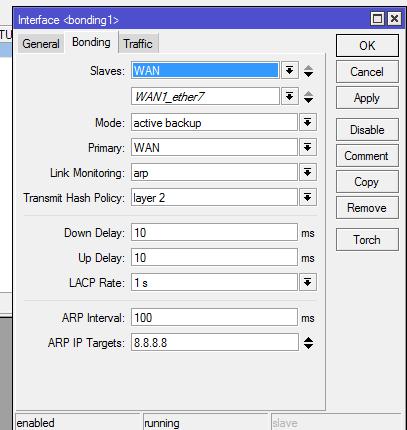Expand the LACP Rate dropdown
Image resolution: width=407 pixels, height=430 pixels.
click(307, 282)
